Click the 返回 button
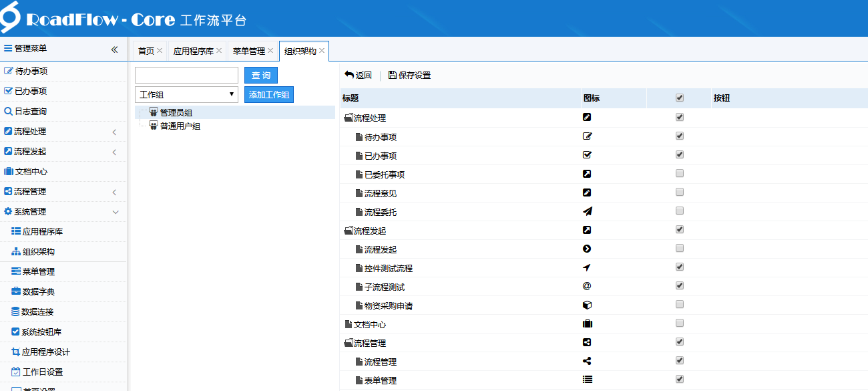 click(x=358, y=75)
